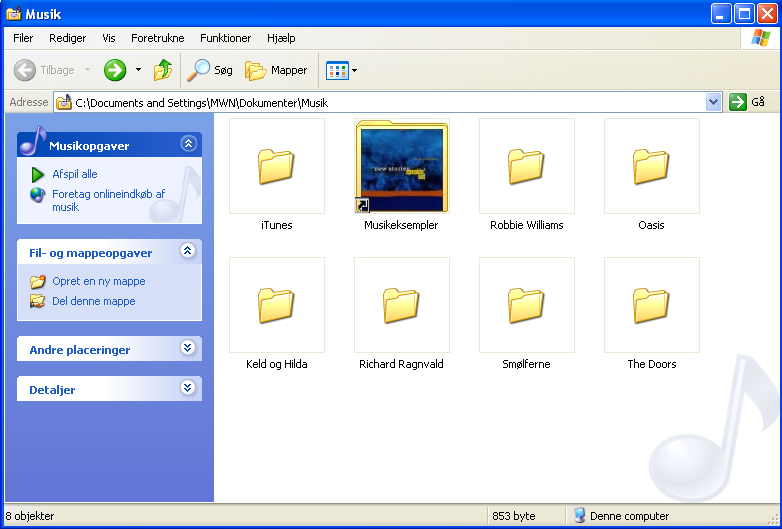Select the Robbie Williams folder

pyautogui.click(x=526, y=167)
